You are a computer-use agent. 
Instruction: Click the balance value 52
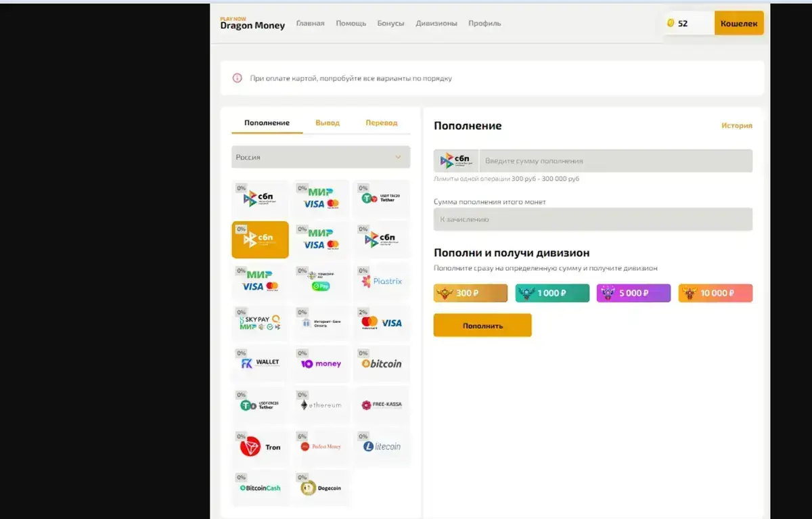[x=683, y=24]
